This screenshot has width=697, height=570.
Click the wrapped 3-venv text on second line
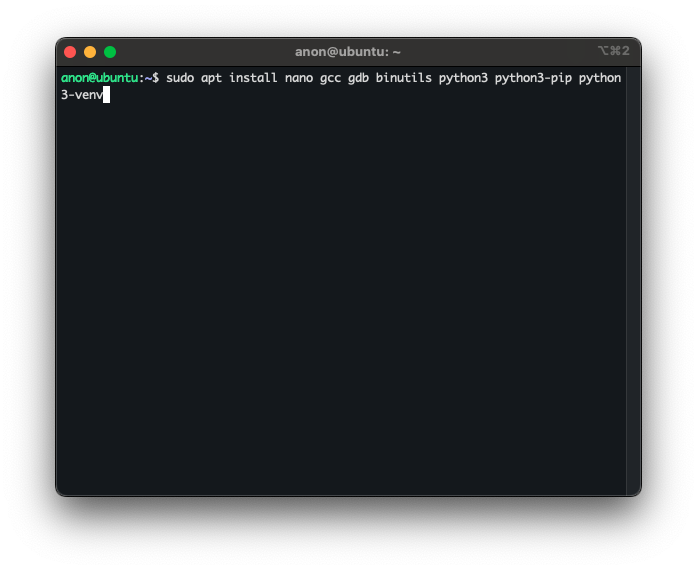coord(81,95)
